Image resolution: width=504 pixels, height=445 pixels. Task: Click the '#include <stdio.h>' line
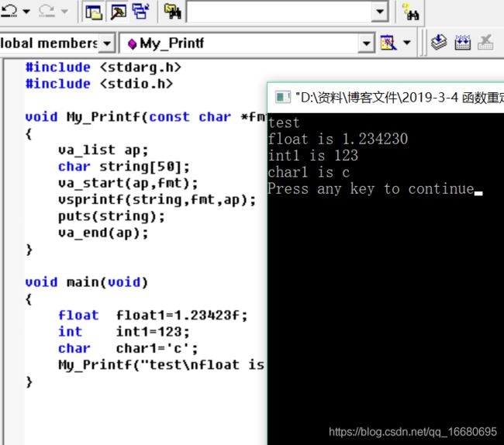coord(99,84)
